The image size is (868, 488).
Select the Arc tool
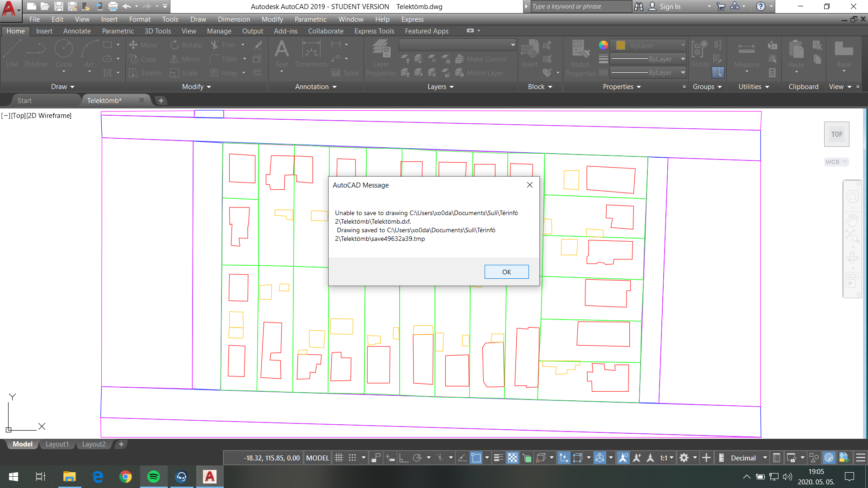click(90, 54)
